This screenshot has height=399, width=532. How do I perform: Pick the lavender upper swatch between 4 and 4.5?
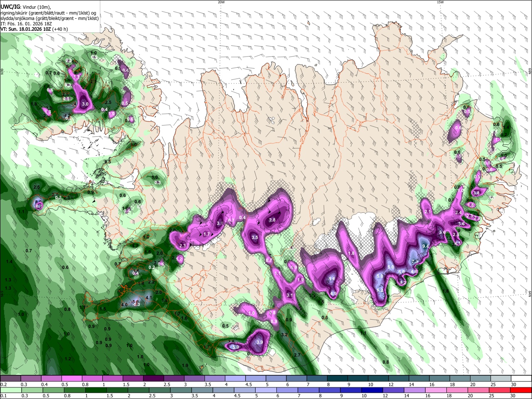pos(235,379)
